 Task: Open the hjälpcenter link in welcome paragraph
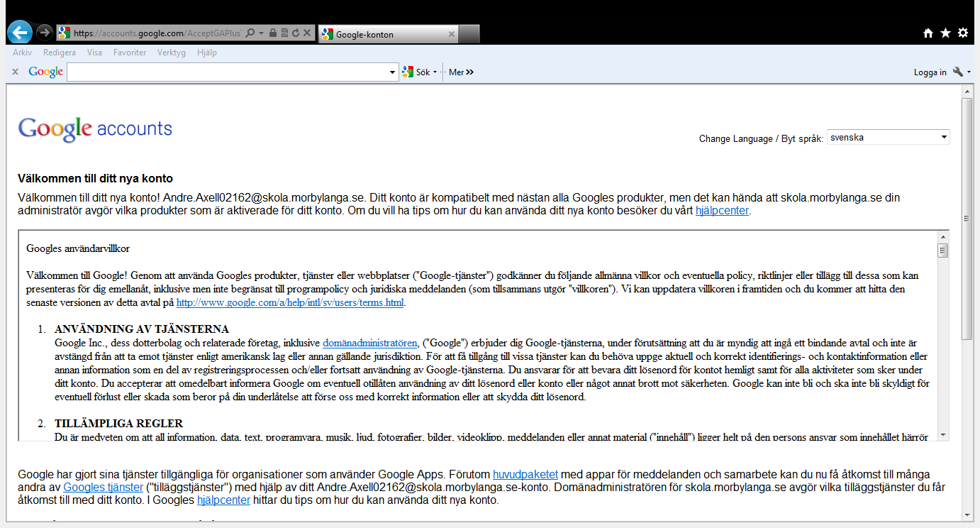tap(722, 211)
